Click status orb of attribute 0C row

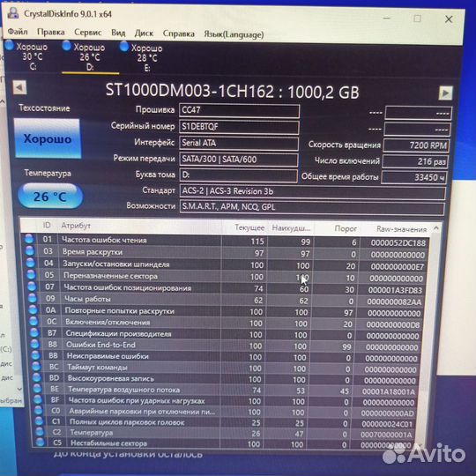(x=33, y=321)
